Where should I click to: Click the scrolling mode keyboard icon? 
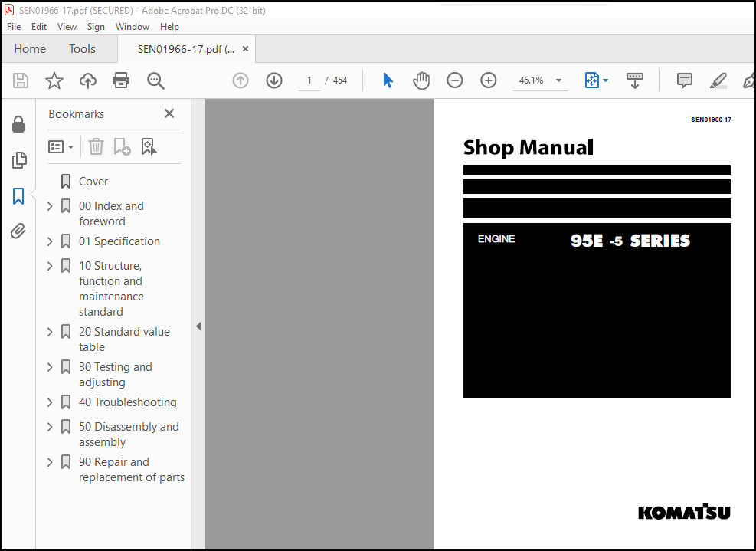pyautogui.click(x=634, y=80)
